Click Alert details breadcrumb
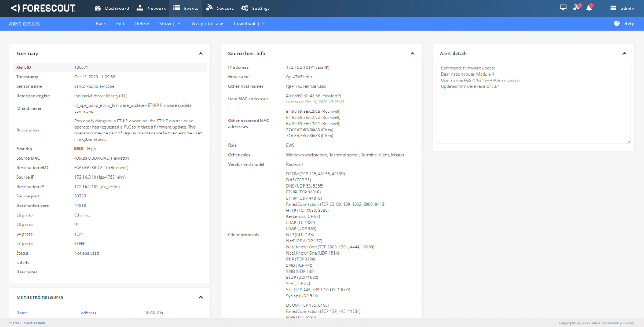The height and width of the screenshot is (327, 644). (34, 323)
